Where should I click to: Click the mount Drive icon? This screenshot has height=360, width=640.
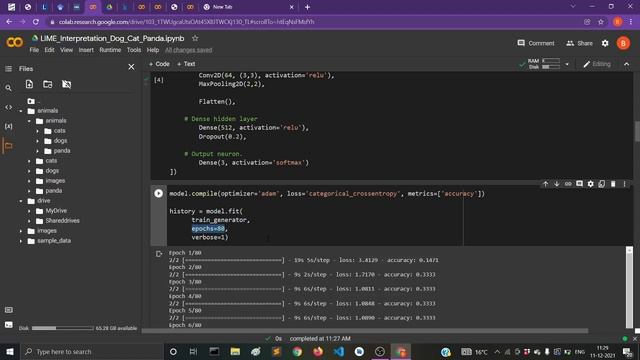pyautogui.click(x=67, y=84)
